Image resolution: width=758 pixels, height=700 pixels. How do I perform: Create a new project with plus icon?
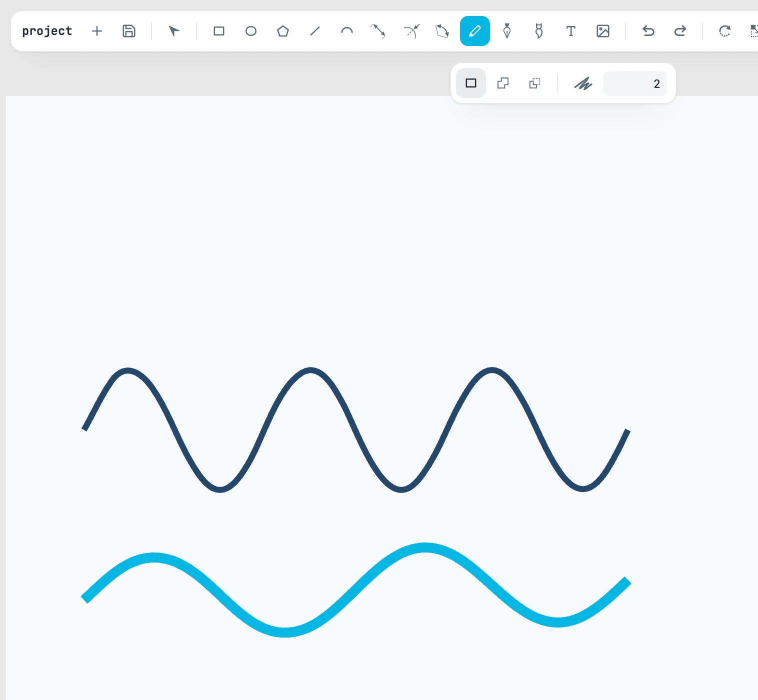click(x=97, y=31)
